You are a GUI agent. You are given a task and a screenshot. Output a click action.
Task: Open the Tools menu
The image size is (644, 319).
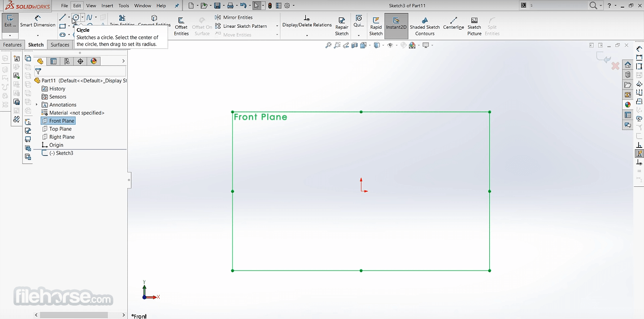(x=124, y=6)
